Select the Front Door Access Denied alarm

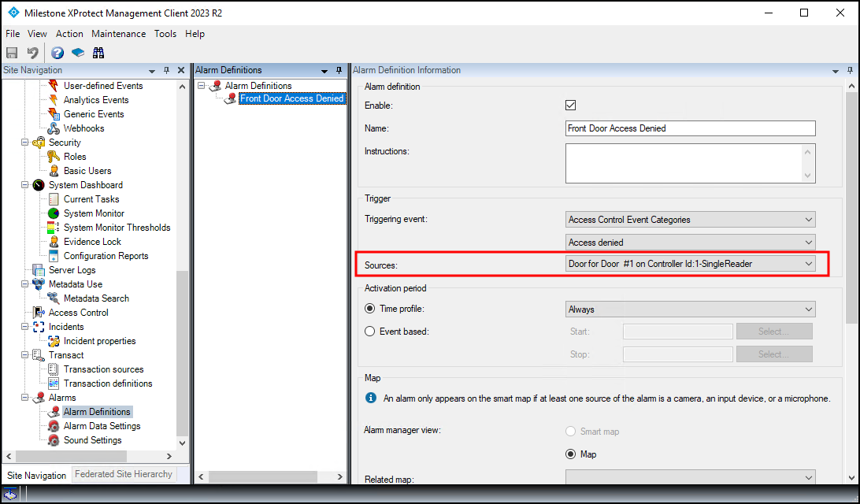291,98
